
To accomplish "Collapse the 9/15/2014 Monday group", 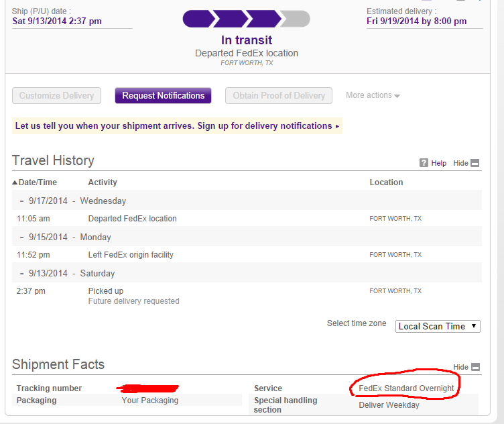I will pyautogui.click(x=22, y=237).
